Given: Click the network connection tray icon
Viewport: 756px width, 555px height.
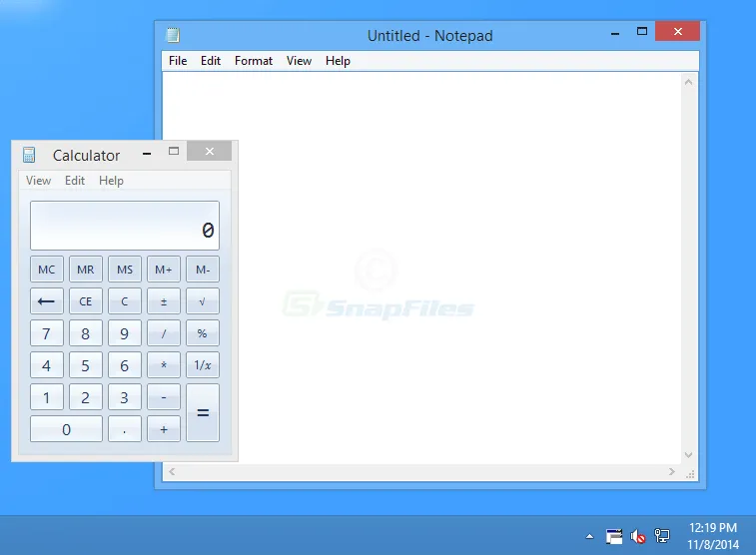Looking at the screenshot, I should click(662, 536).
